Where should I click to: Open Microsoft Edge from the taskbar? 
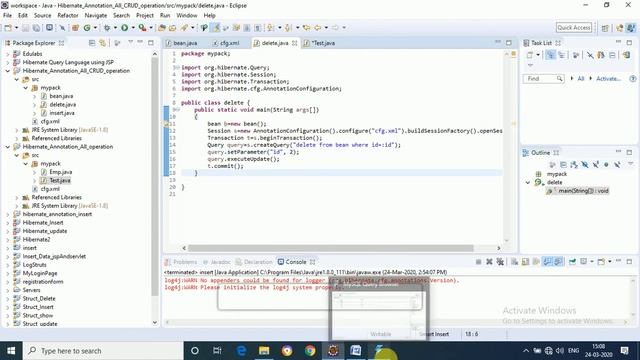click(x=241, y=351)
